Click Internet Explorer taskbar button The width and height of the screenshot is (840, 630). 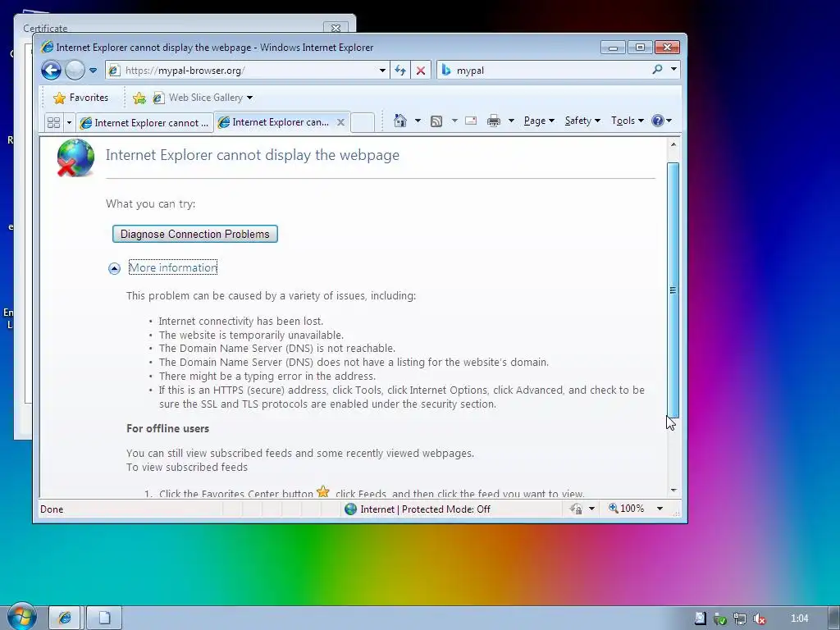coord(65,619)
